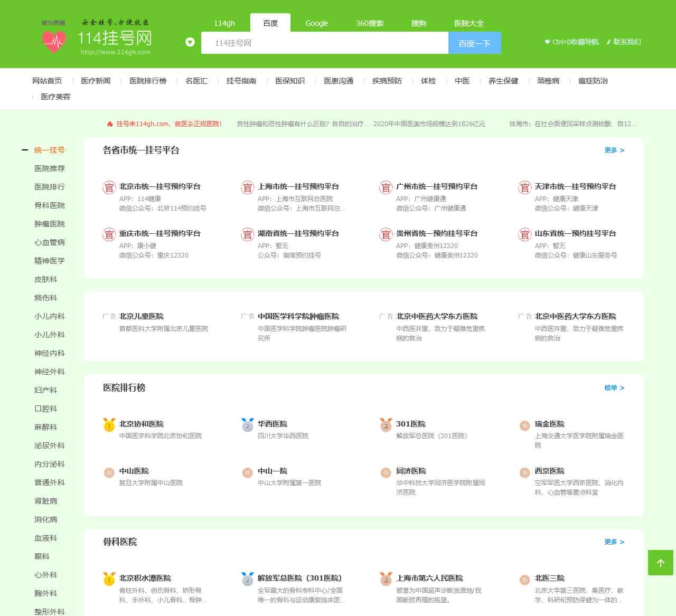The image size is (676, 616).
Task: Select 眼科 in the left sidebar
Action: [42, 556]
